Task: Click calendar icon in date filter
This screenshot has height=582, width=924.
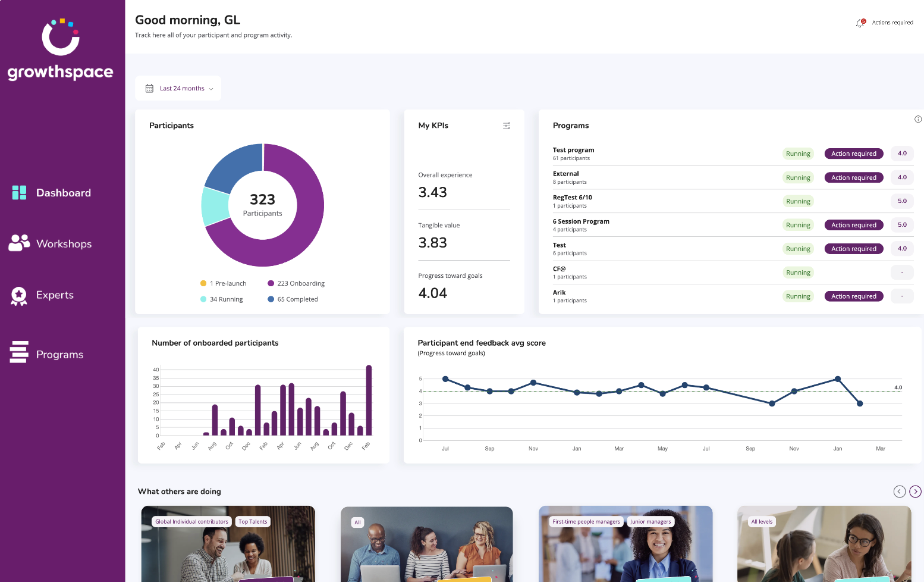Action: pyautogui.click(x=149, y=88)
